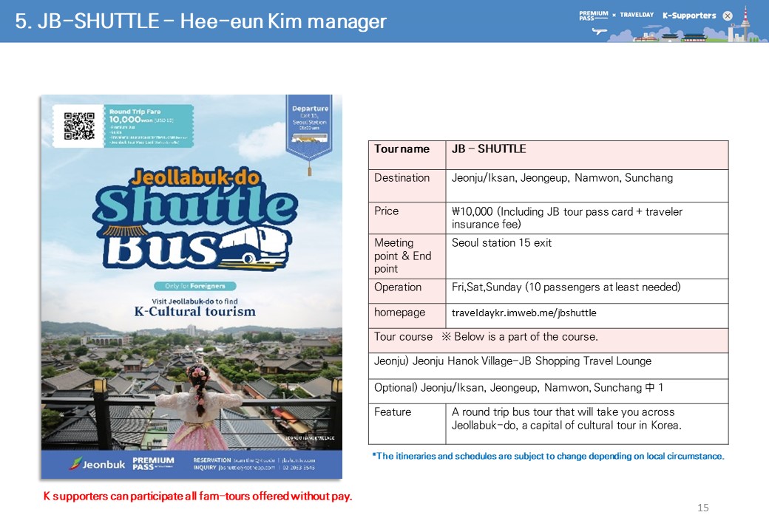Select the Fri,Sat,Sunday operation cell

pos(587,291)
